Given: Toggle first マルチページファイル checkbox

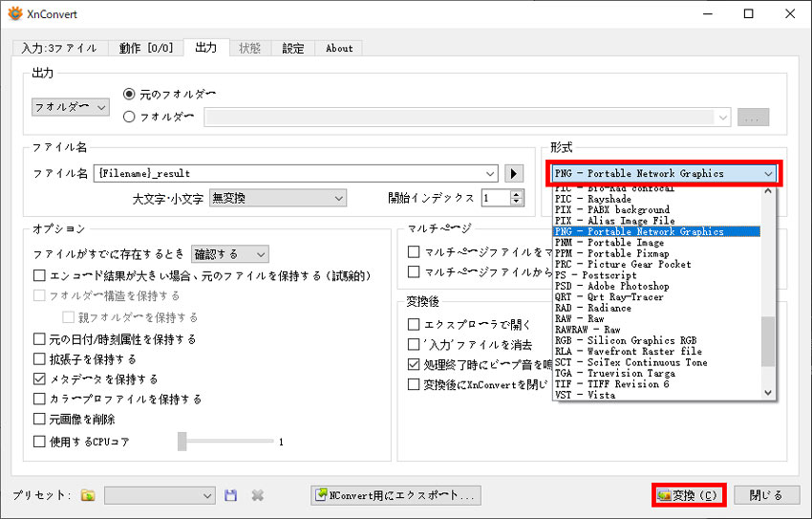Looking at the screenshot, I should (414, 252).
